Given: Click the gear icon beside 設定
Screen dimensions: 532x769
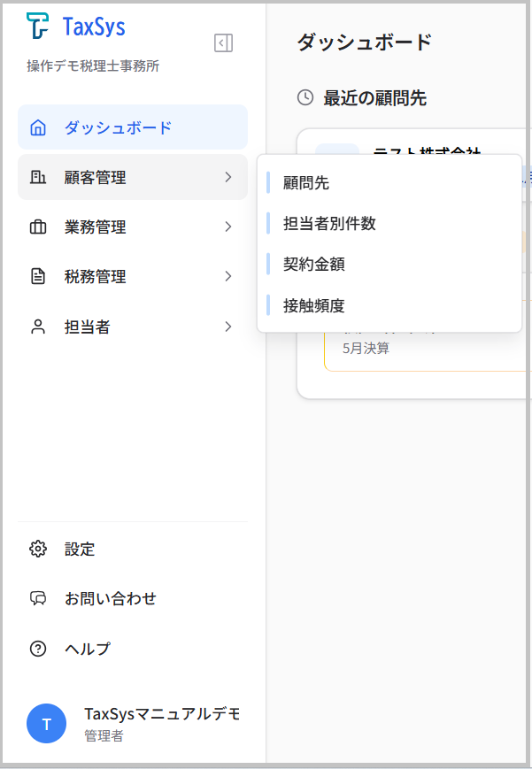Looking at the screenshot, I should pos(38,549).
